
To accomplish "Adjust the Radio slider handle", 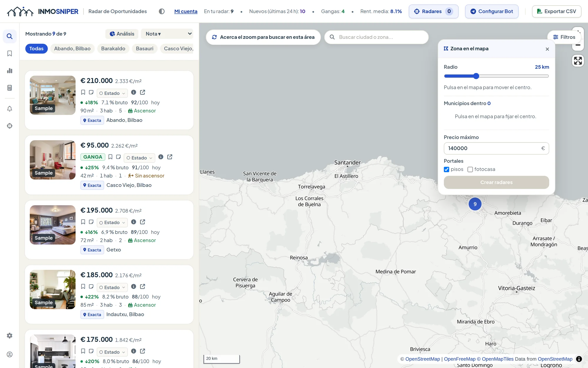I will point(476,76).
